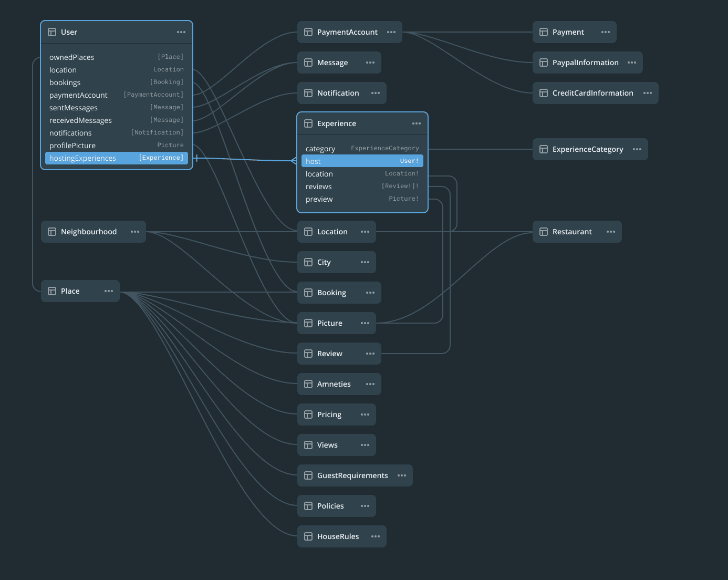Screen dimensions: 728x580
Task: Click the PaymentAccount table icon
Action: coord(308,32)
